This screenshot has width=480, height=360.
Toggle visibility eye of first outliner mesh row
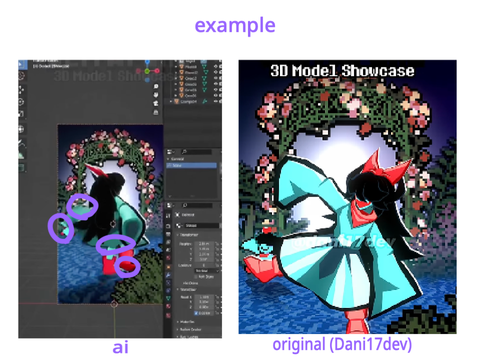216,67
